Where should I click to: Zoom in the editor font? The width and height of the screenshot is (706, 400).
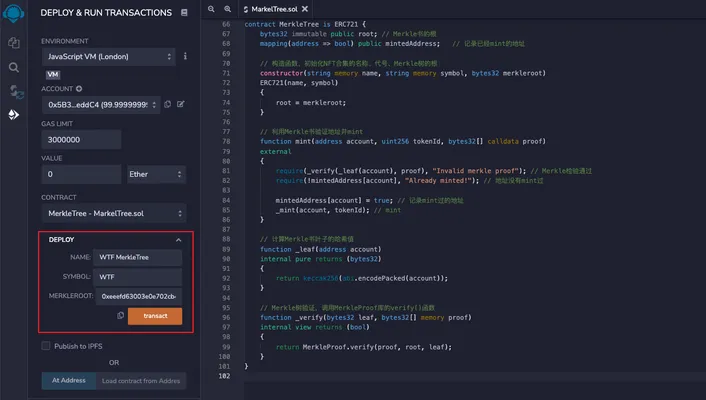click(x=227, y=9)
